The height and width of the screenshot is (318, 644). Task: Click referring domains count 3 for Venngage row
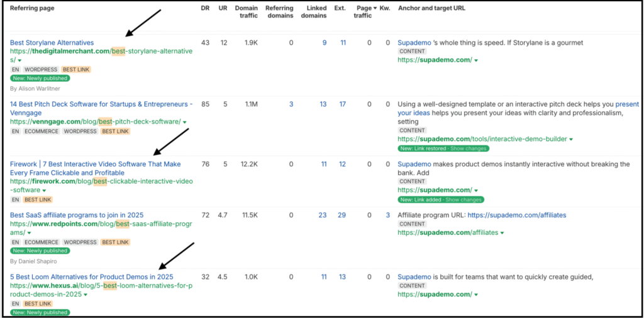click(x=291, y=105)
